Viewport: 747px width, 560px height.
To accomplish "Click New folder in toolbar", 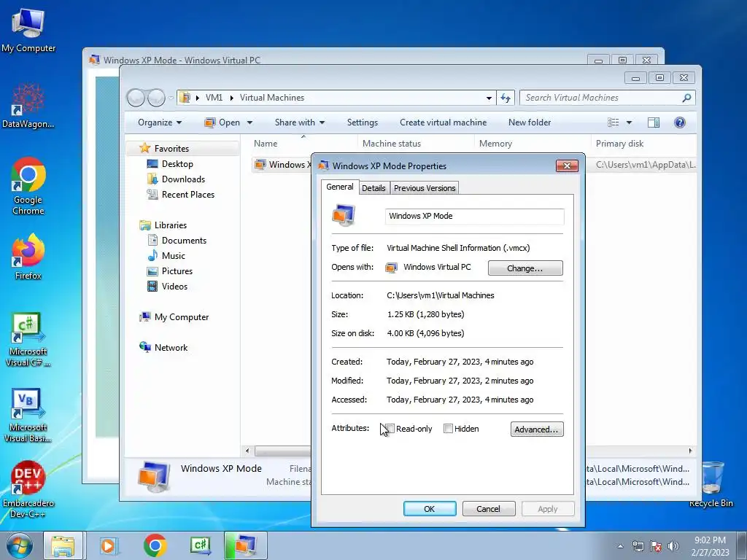I will (x=530, y=122).
